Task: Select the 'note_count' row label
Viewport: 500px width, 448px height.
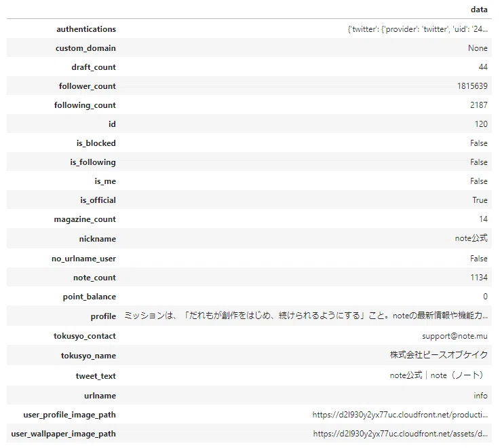Action: 94,278
